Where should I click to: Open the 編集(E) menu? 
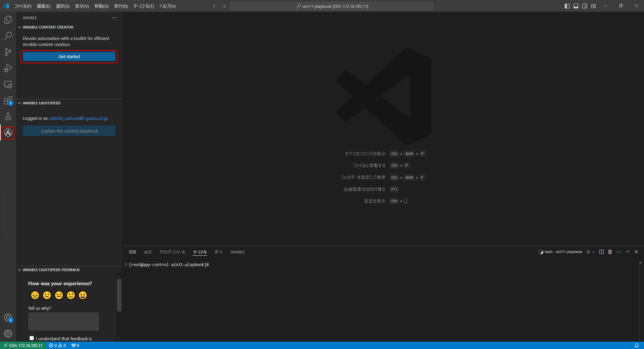click(x=44, y=6)
